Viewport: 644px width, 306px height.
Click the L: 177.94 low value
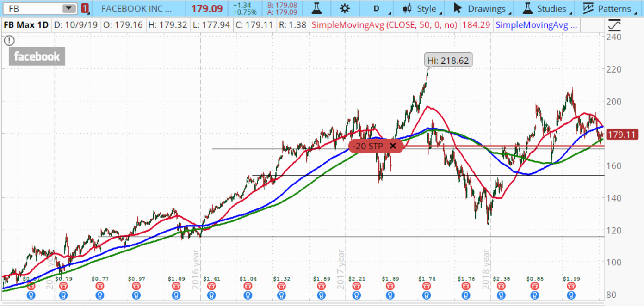coord(211,25)
